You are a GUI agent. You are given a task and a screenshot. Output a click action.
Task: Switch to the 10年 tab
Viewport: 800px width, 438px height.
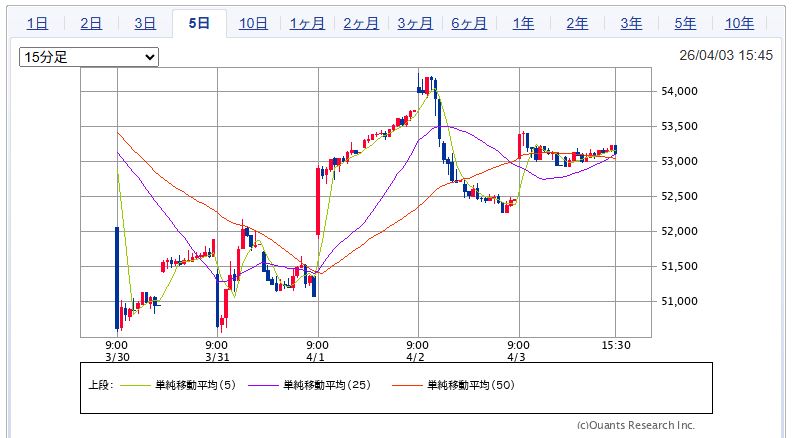tap(739, 23)
